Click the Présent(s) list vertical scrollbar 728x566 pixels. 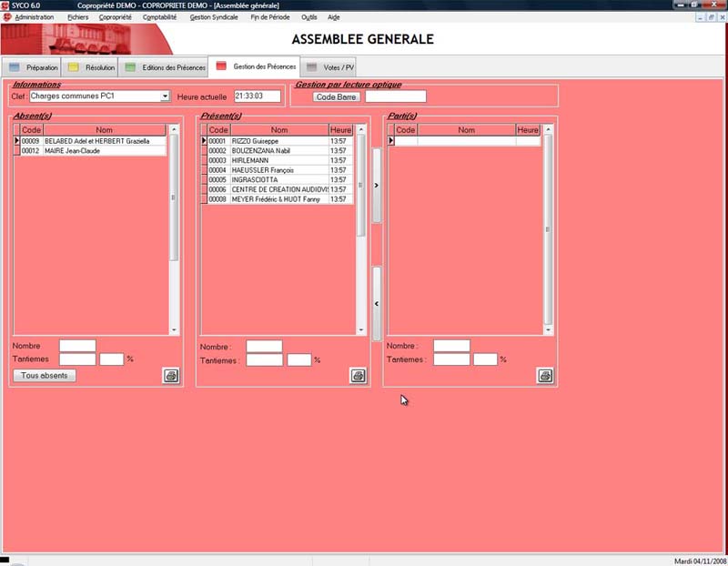point(361,227)
